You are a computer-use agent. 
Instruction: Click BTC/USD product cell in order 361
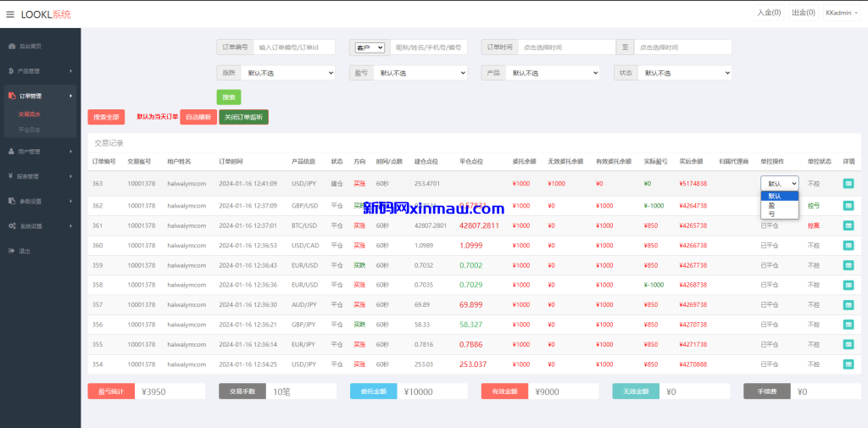tap(305, 225)
